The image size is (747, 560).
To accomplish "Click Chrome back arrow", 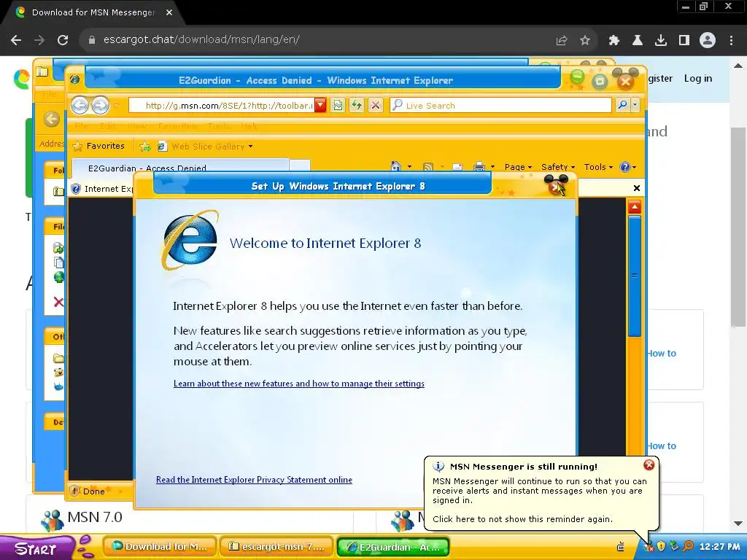I will [x=16, y=40].
